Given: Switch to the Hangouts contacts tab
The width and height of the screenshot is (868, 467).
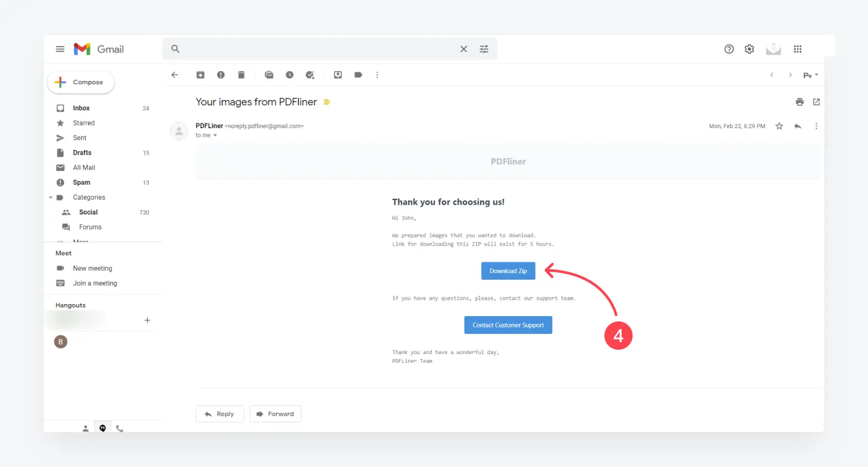Looking at the screenshot, I should point(85,428).
